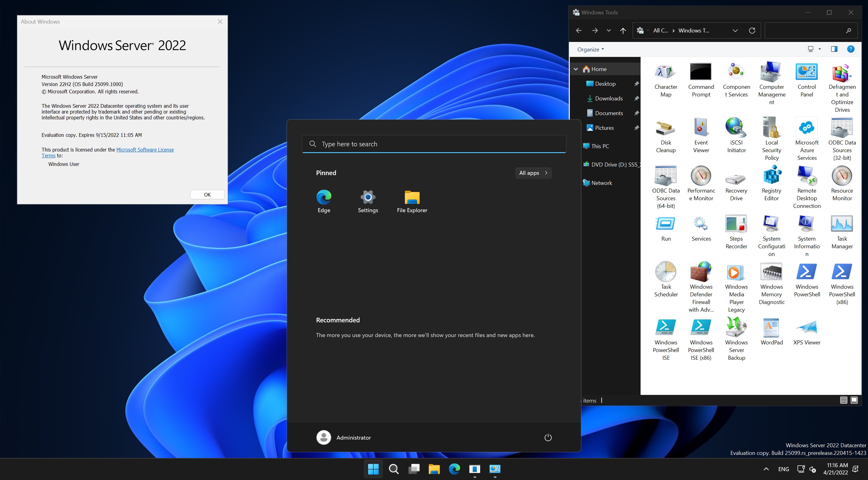Open the Organize dropdown
The width and height of the screenshot is (868, 480).
[x=590, y=49]
